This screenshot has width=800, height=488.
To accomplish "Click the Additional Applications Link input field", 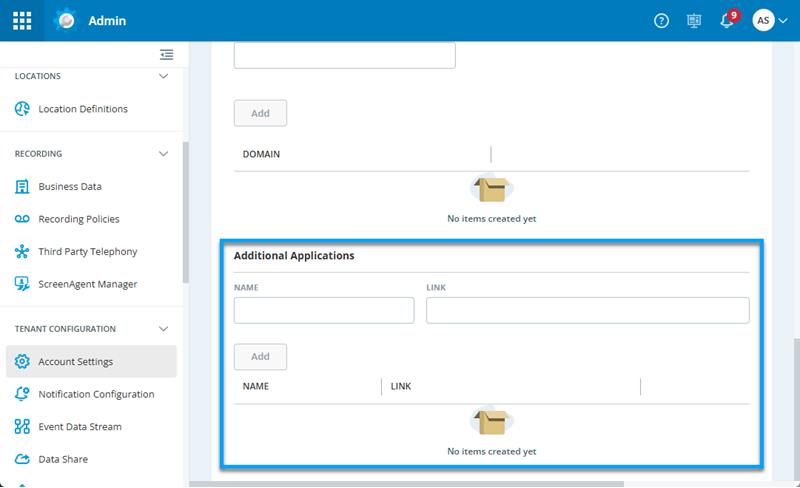I will (587, 311).
